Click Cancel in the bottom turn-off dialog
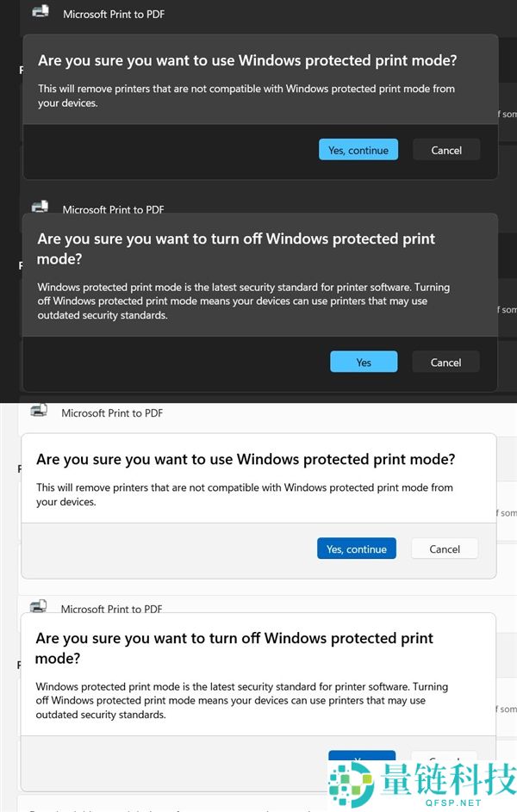Viewport: 517px width, 812px height. [x=444, y=761]
